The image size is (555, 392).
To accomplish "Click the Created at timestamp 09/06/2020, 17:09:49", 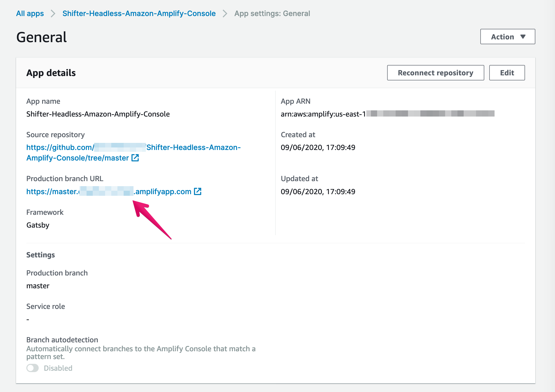I will pos(318,147).
